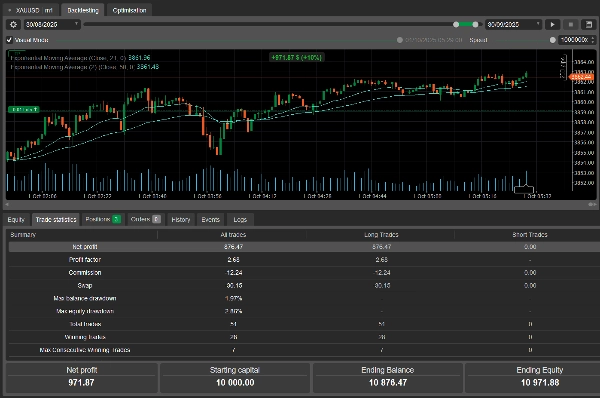Open the Events tab
This screenshot has width=600, height=398.
click(x=210, y=220)
